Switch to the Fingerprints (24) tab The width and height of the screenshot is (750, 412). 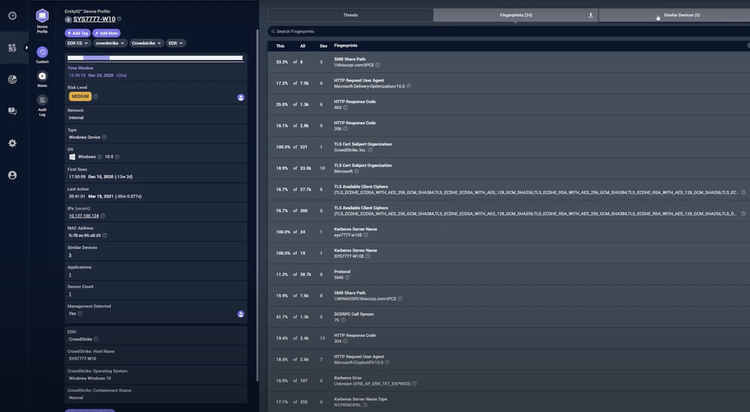tap(516, 15)
